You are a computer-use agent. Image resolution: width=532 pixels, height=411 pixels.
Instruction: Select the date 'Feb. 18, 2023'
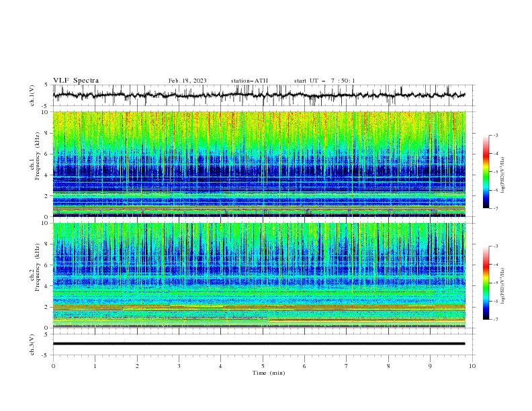click(187, 81)
